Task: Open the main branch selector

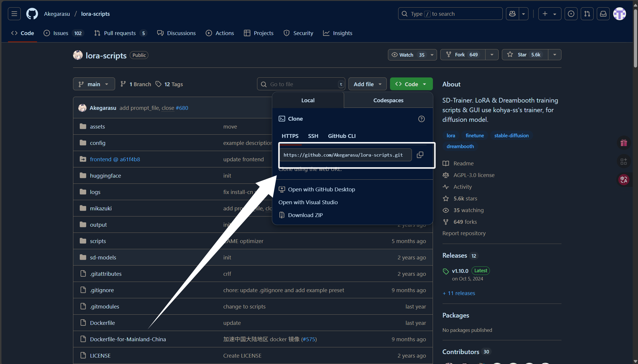Action: 94,84
